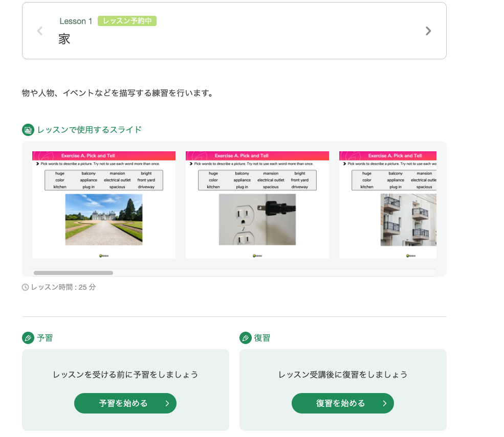Click the レッスンを受ける前に予習をしましょう text
This screenshot has height=437, width=504.
point(125,375)
